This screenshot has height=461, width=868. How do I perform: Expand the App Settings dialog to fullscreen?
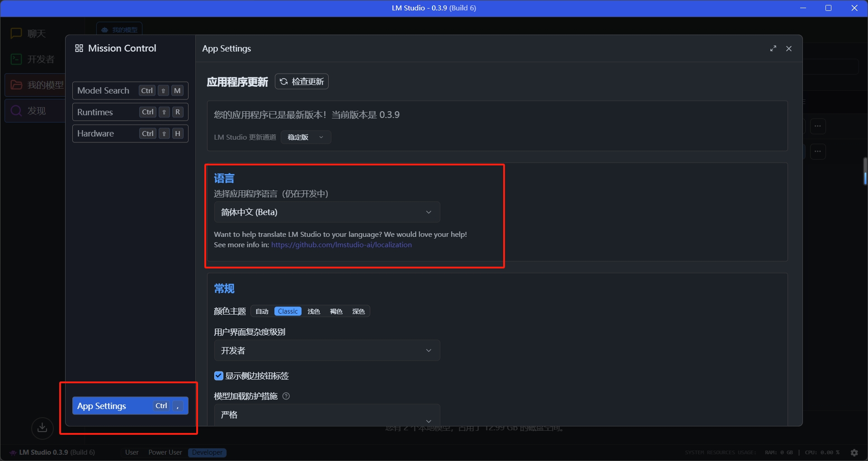pos(773,48)
